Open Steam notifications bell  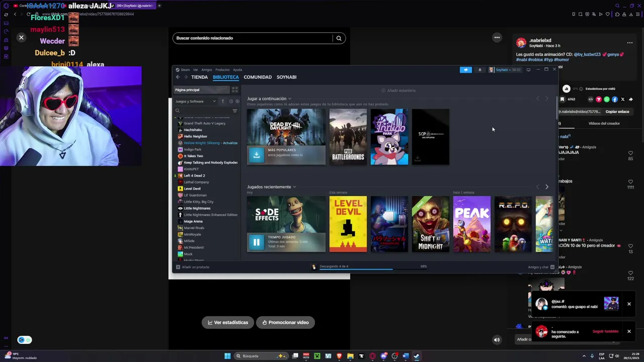pyautogui.click(x=479, y=70)
